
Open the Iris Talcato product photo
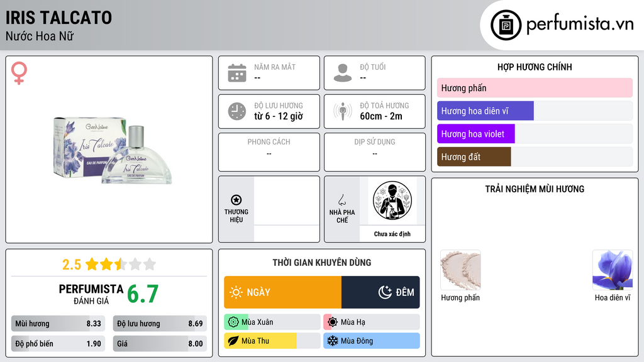pos(112,150)
